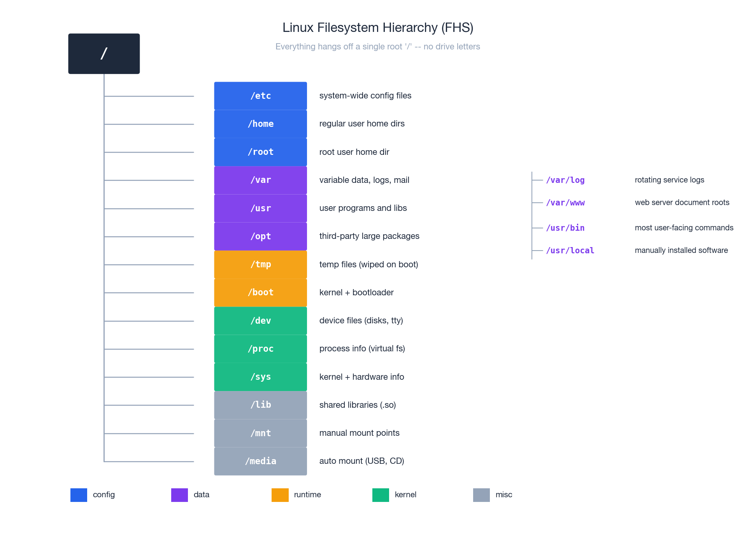Click the /boot directory block
Viewport: 756px width, 535px height.
260,293
